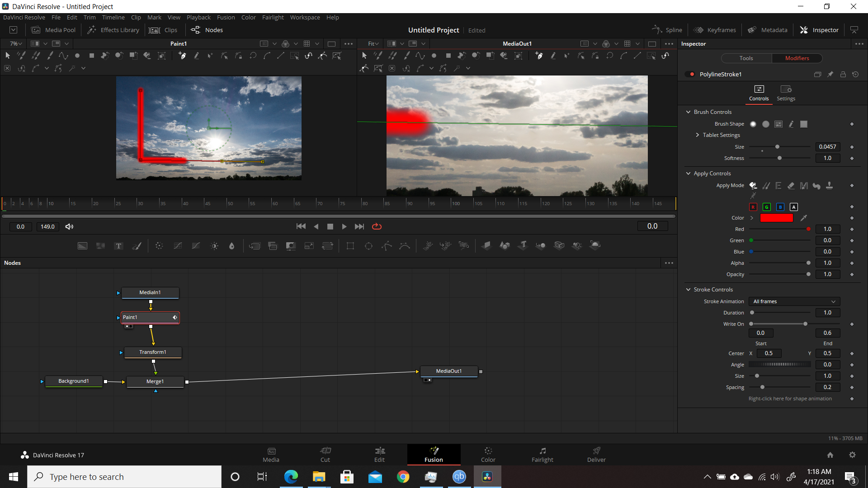
Task: Toggle the Nodes panel button
Action: [207, 30]
